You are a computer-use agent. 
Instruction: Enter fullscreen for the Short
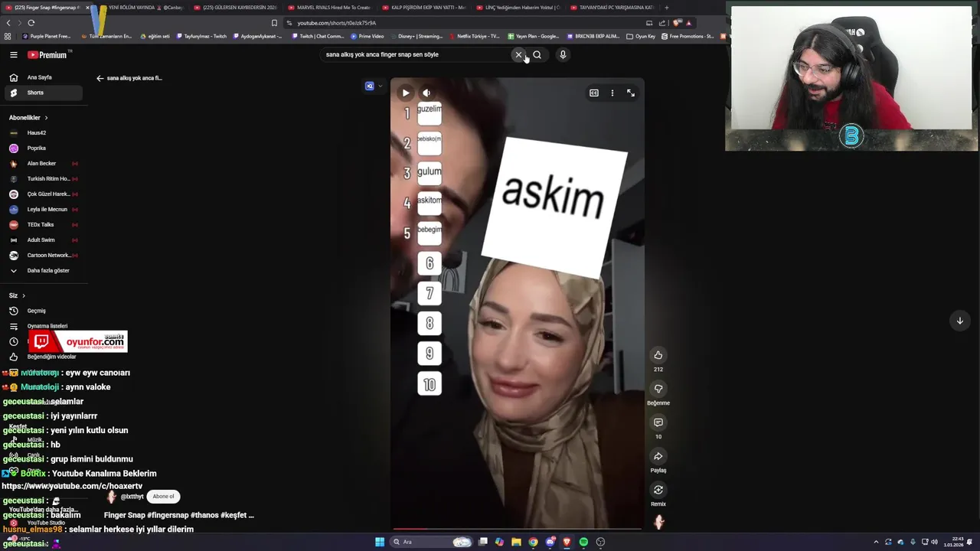[631, 93]
